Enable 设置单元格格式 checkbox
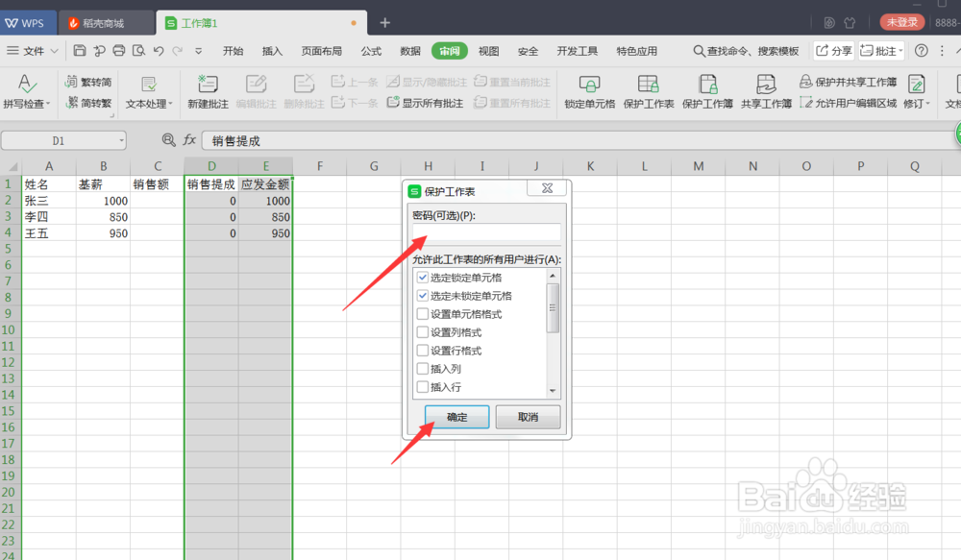The image size is (961, 560). tap(422, 314)
